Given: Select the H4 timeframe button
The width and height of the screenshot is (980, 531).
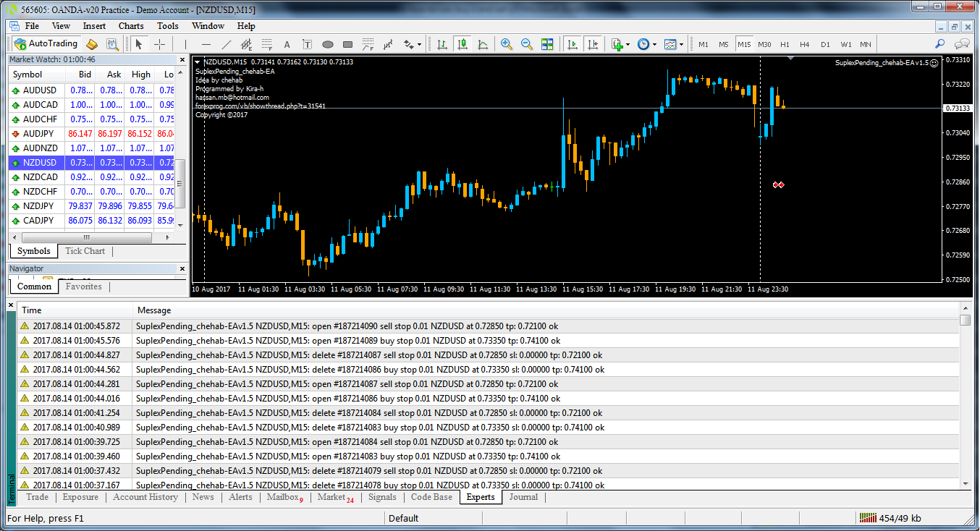Looking at the screenshot, I should pyautogui.click(x=805, y=44).
